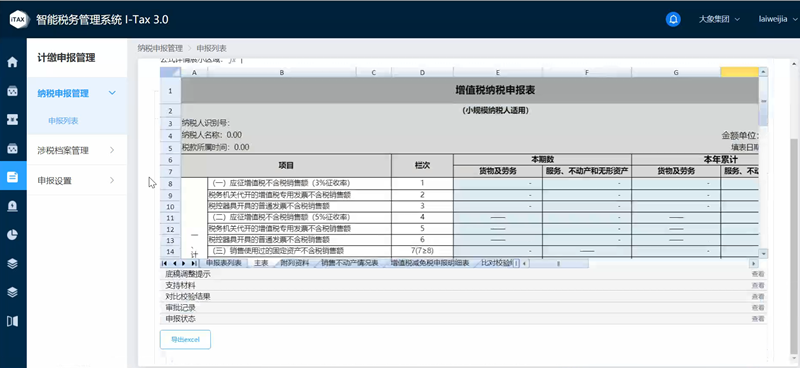
Task: Click the layers icon directly below the pie chart
Action: (x=12, y=263)
